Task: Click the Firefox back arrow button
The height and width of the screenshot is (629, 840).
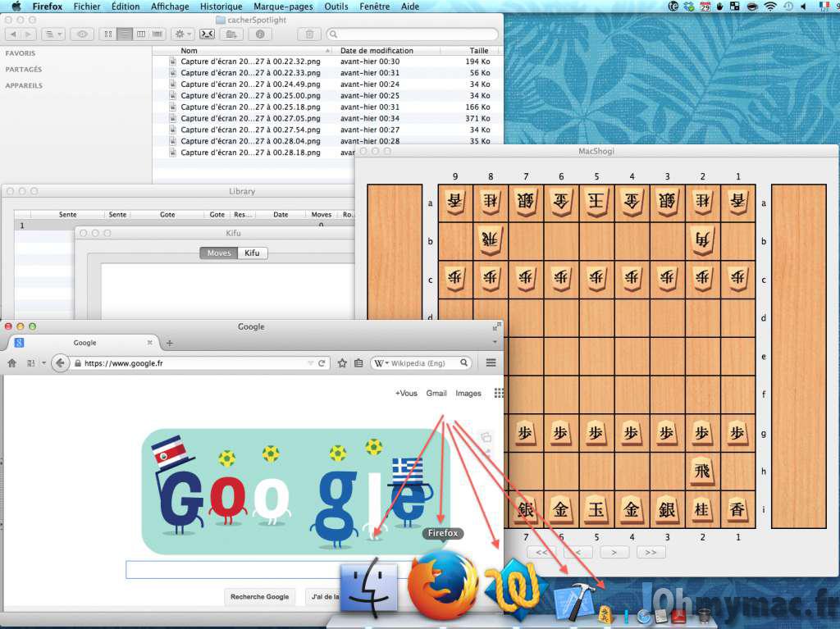Action: (x=60, y=363)
